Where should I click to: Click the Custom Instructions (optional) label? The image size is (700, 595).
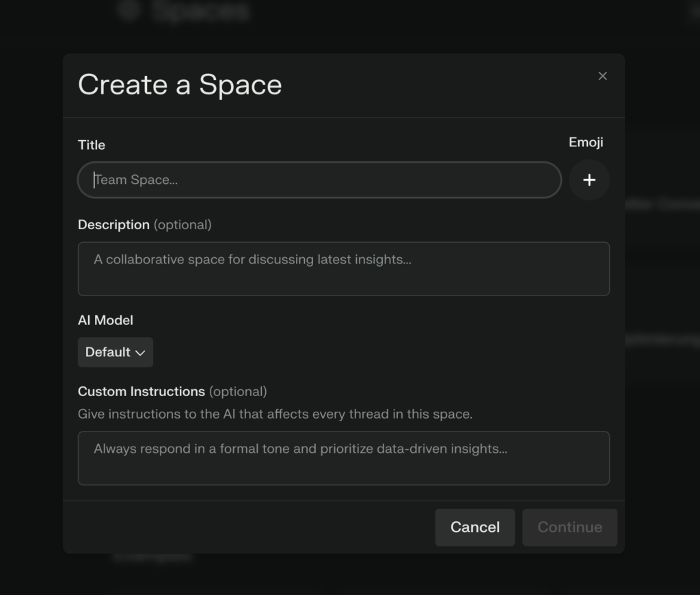[x=172, y=392]
